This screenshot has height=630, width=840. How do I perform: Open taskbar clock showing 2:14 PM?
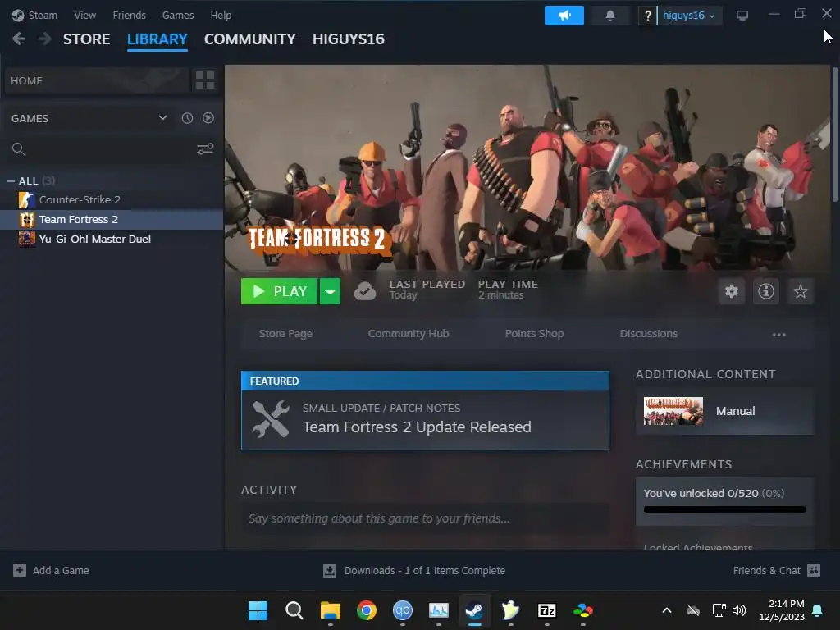click(x=782, y=610)
